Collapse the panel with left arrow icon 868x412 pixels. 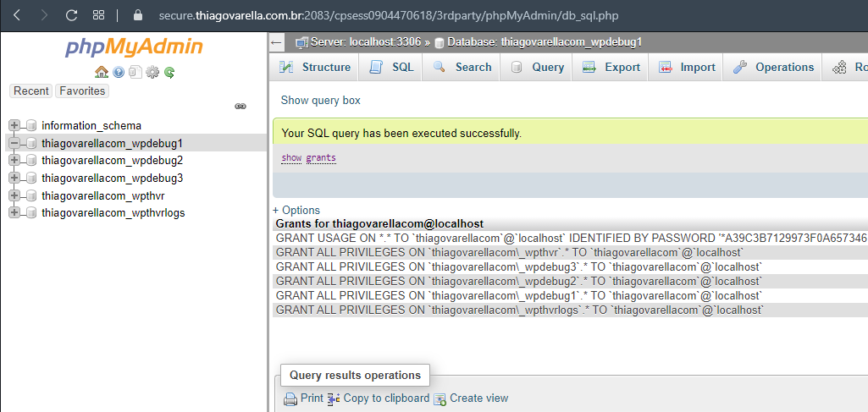(277, 42)
